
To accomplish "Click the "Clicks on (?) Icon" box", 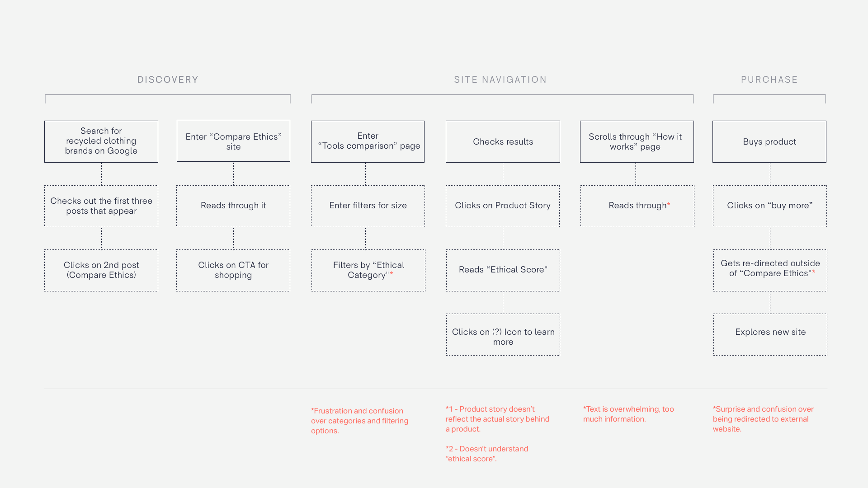I will click(503, 335).
